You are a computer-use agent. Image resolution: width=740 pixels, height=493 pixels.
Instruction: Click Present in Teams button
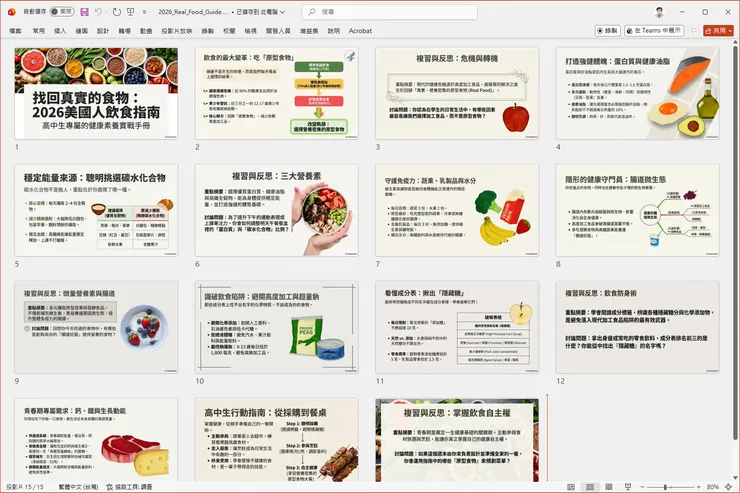(x=654, y=31)
